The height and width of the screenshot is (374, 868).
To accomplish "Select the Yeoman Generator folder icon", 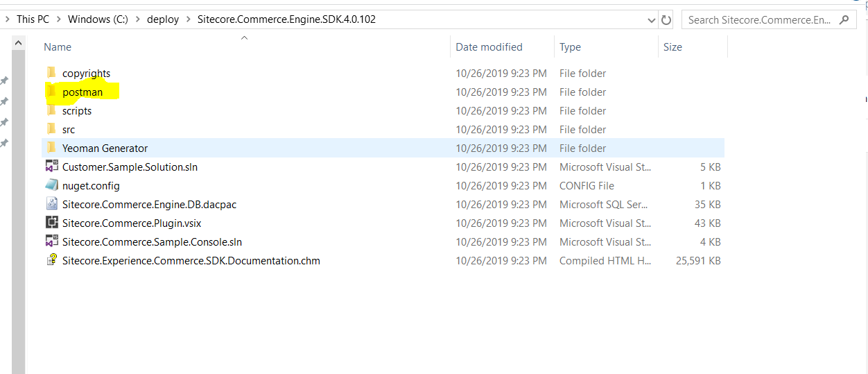I will tap(51, 148).
